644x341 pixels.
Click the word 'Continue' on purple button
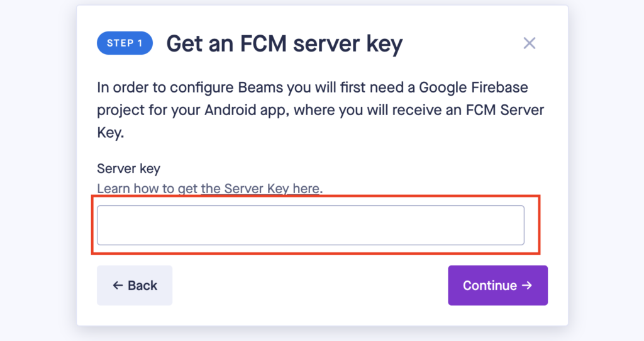point(490,286)
